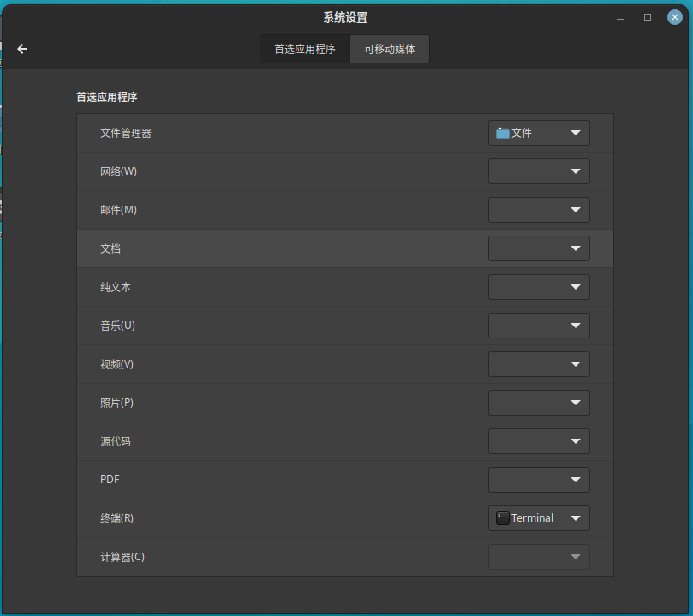Select the 首选应用程序 tab

[304, 49]
